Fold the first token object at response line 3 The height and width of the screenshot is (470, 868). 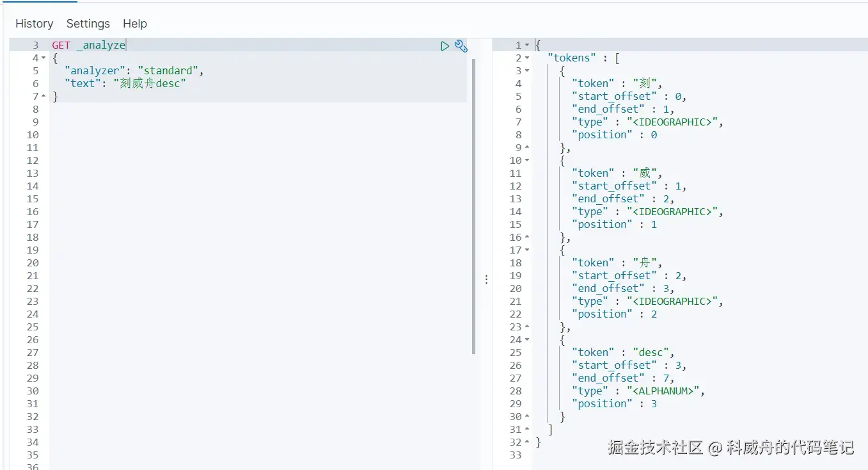(x=527, y=71)
